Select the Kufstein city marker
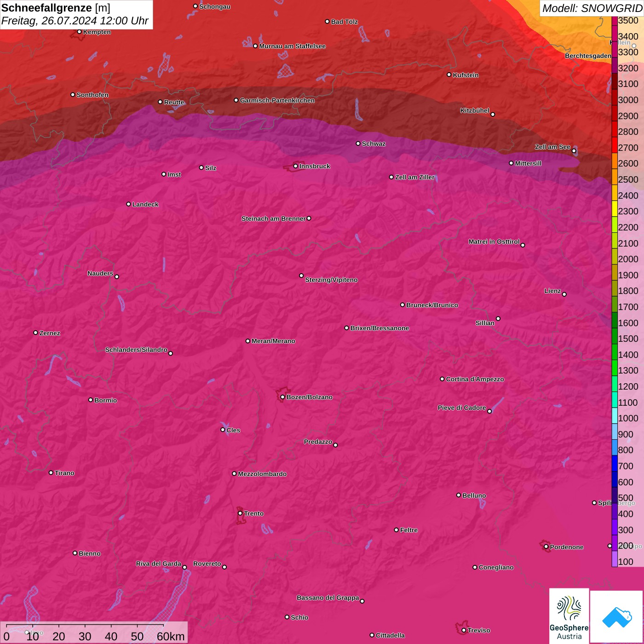 pyautogui.click(x=449, y=75)
